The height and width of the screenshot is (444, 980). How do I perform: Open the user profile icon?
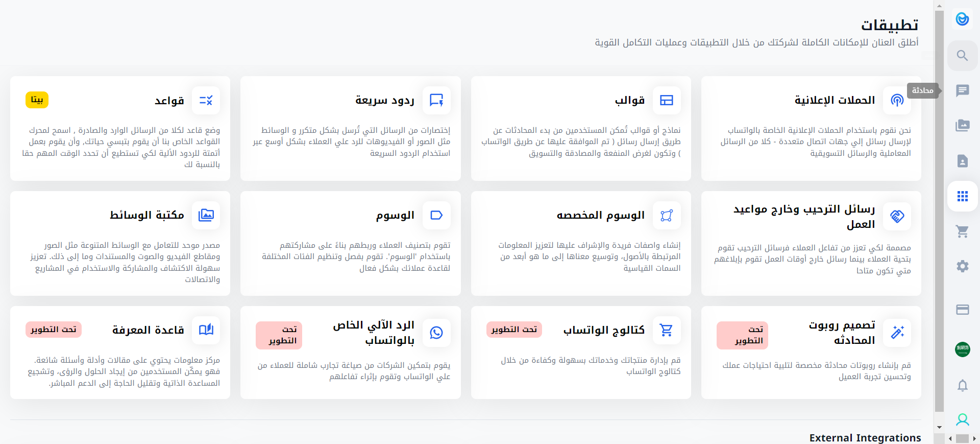tap(962, 420)
